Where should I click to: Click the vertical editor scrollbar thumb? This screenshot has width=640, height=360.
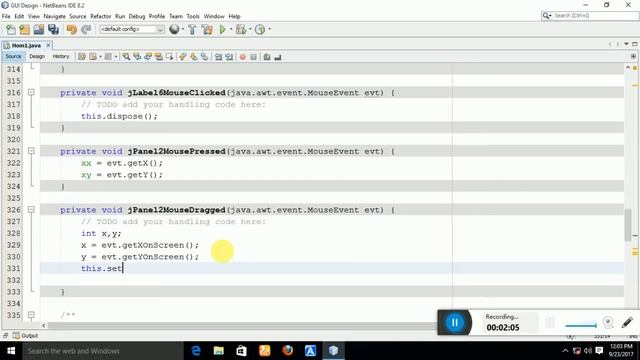tap(628, 225)
